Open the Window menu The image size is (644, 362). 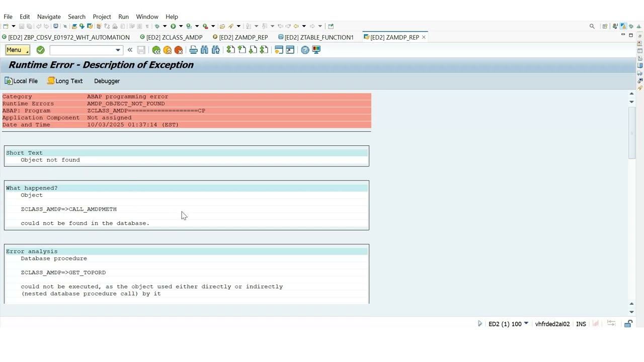(147, 17)
